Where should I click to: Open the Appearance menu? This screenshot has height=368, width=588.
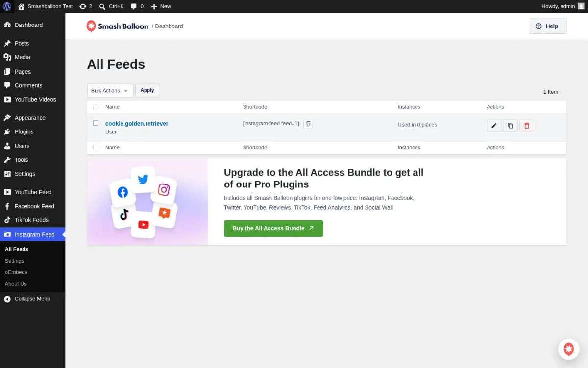tap(32, 118)
